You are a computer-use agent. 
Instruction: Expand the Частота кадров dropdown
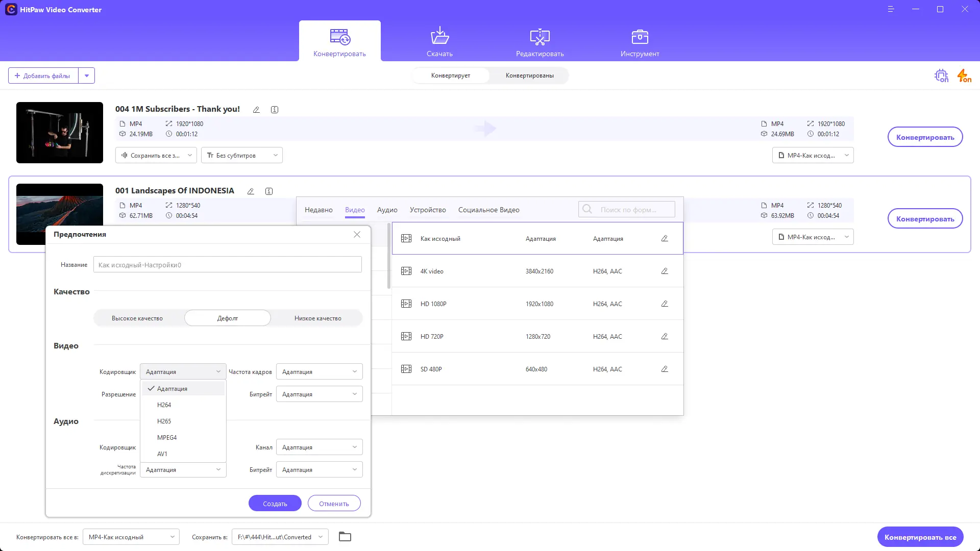pos(319,371)
